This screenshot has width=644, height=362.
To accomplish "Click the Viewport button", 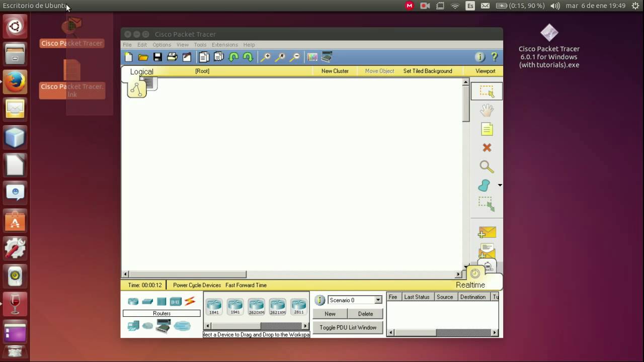I will [x=486, y=71].
